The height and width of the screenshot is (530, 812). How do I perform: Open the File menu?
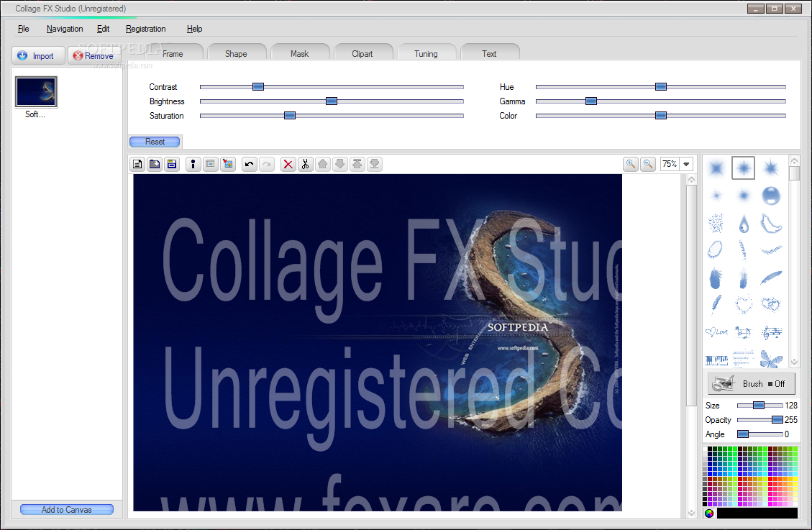click(23, 29)
